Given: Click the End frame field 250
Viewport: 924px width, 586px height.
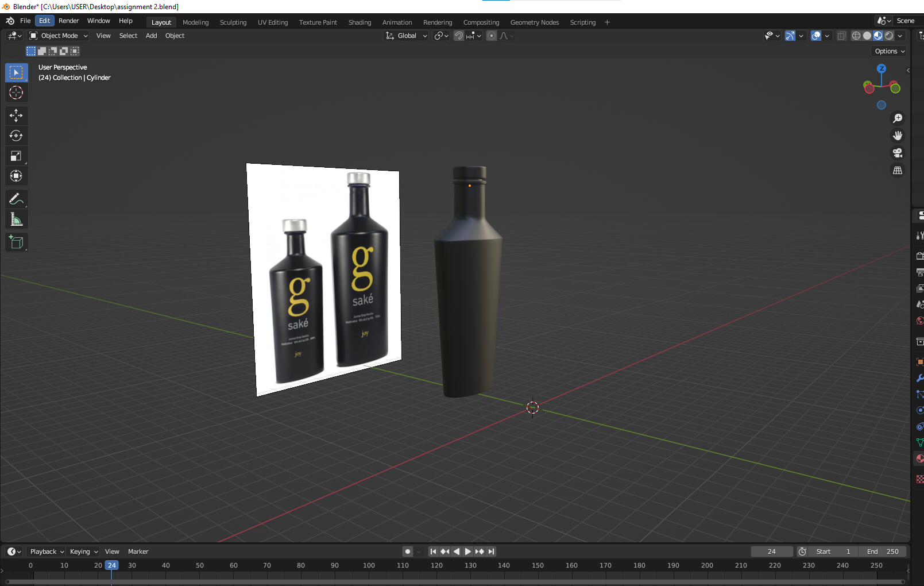Looking at the screenshot, I should point(883,552).
